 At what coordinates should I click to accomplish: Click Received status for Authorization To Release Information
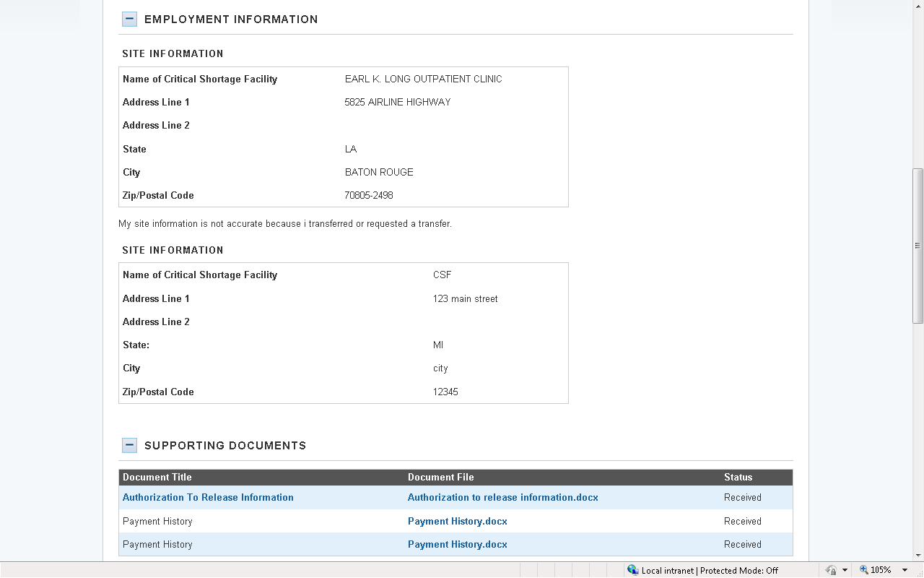[743, 498]
